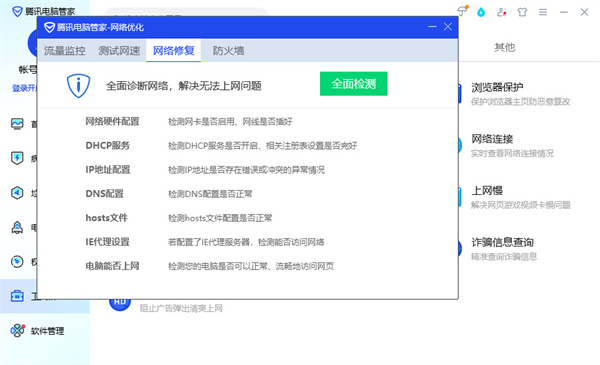
Task: Switch to the 防火墙 tab
Action: [228, 51]
